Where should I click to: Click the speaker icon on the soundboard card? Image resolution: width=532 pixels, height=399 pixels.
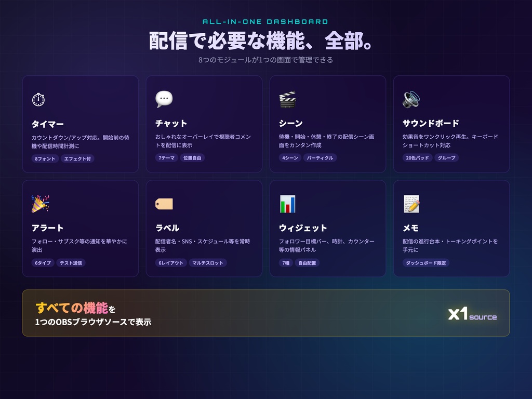coord(411,98)
